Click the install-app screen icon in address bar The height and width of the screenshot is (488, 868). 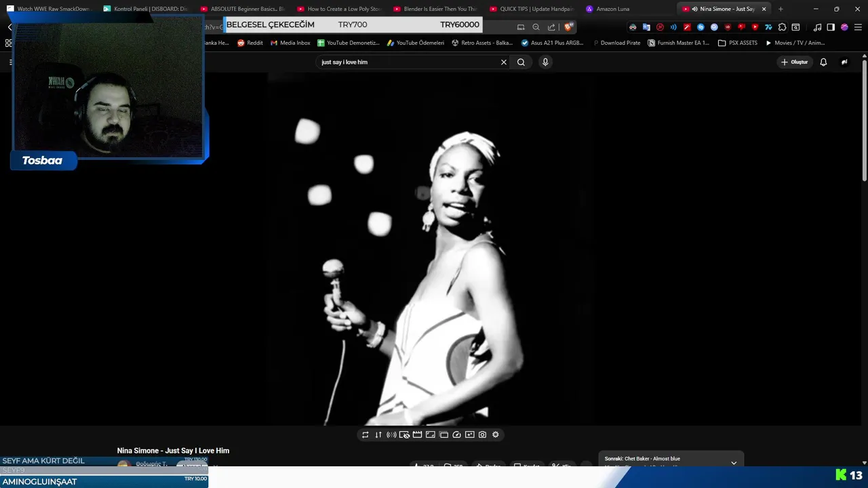pos(521,27)
